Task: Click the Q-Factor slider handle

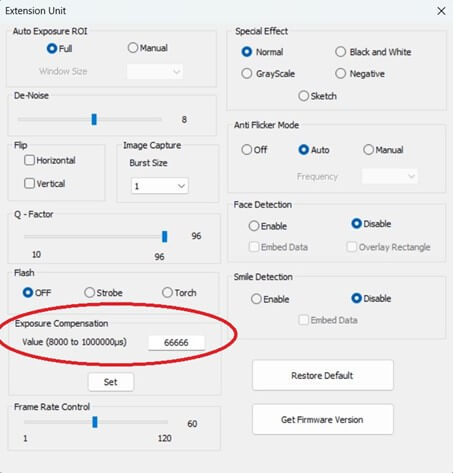Action: pyautogui.click(x=164, y=236)
